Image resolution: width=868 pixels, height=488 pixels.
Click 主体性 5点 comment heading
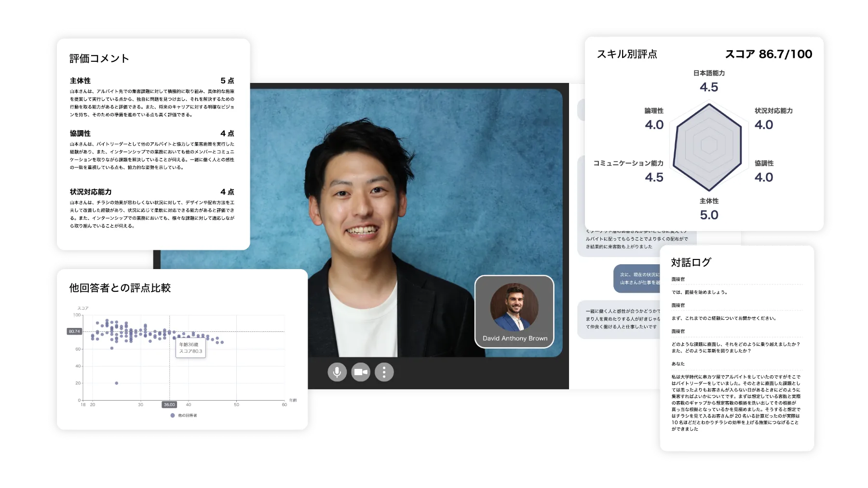(152, 81)
